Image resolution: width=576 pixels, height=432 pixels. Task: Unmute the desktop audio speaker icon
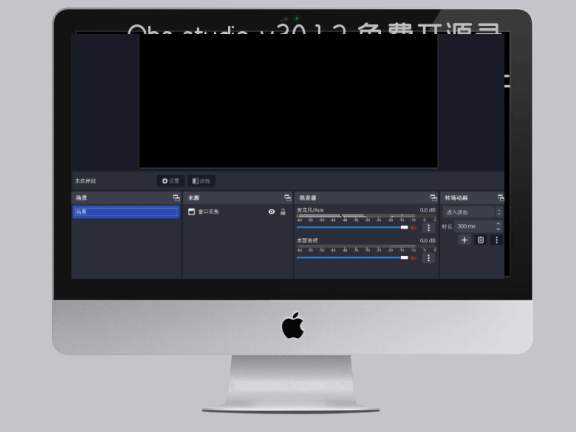pyautogui.click(x=414, y=258)
